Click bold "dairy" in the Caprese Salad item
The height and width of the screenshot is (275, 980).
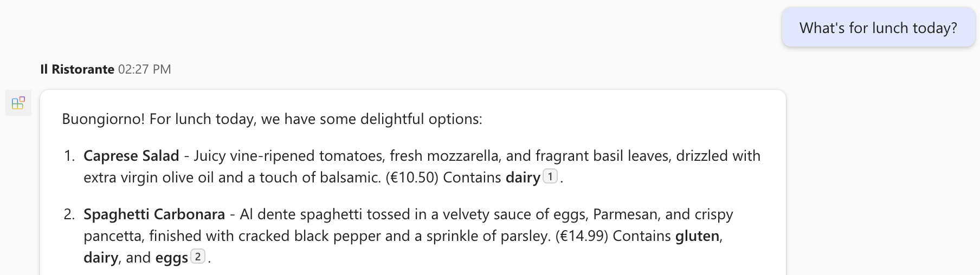pos(523,178)
